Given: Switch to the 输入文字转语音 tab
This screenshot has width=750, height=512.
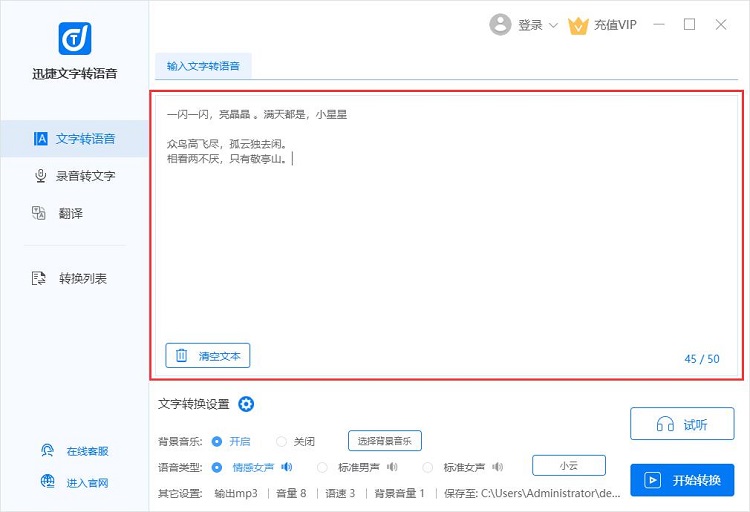Looking at the screenshot, I should point(203,66).
